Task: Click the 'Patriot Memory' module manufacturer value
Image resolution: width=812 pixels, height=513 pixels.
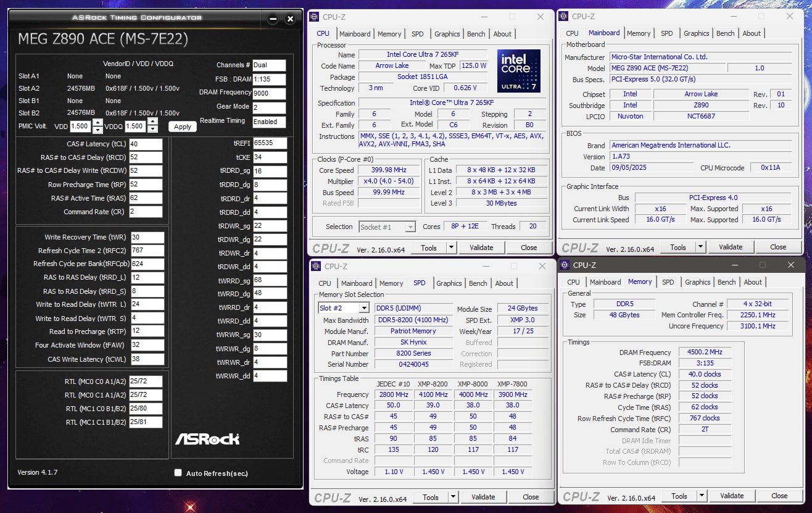Action: [x=413, y=331]
